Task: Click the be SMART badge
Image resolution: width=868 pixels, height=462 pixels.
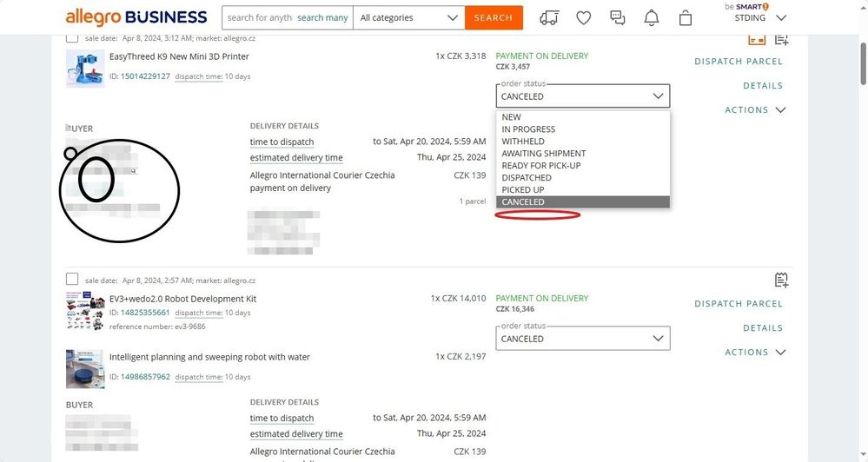Action: (746, 7)
